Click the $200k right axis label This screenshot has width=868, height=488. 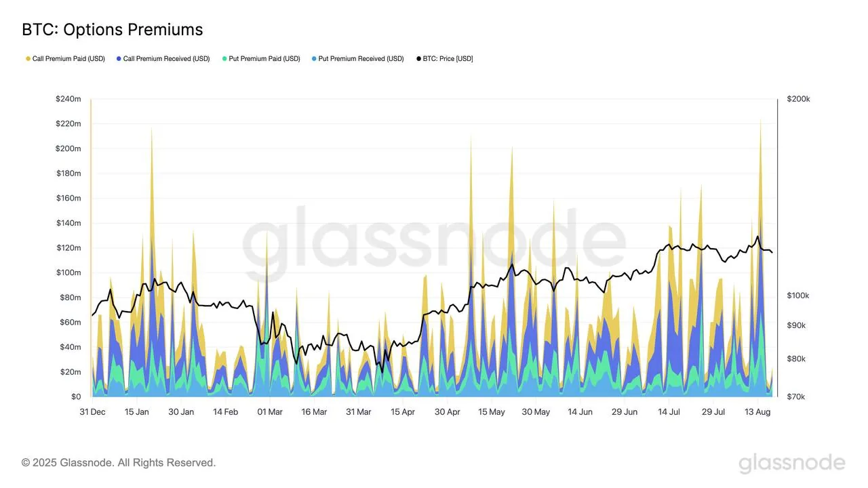(x=798, y=98)
